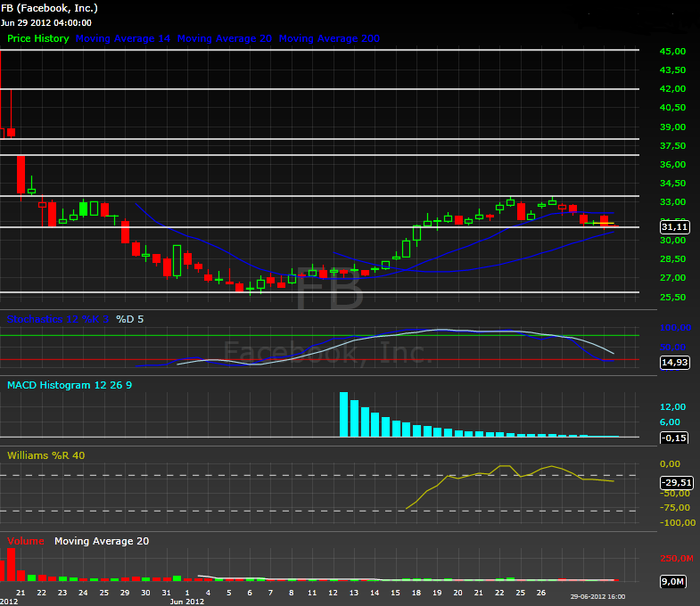Click the Williams %R value tag -29,51
This screenshot has height=606, width=700.
tap(677, 482)
